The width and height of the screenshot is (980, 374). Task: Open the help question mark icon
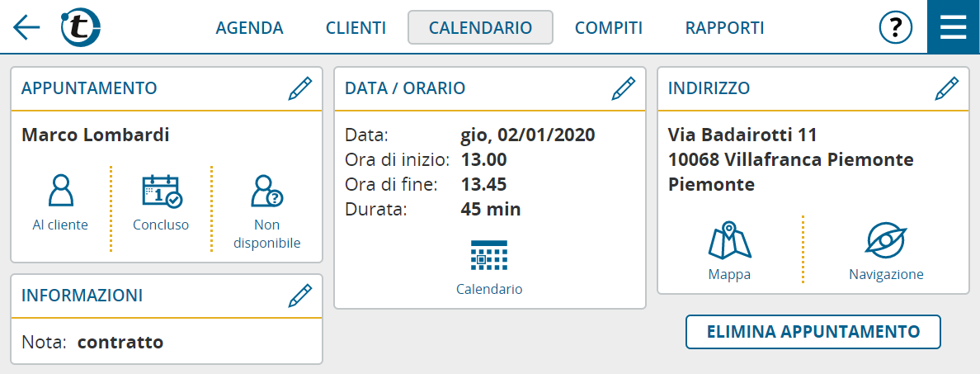896,27
